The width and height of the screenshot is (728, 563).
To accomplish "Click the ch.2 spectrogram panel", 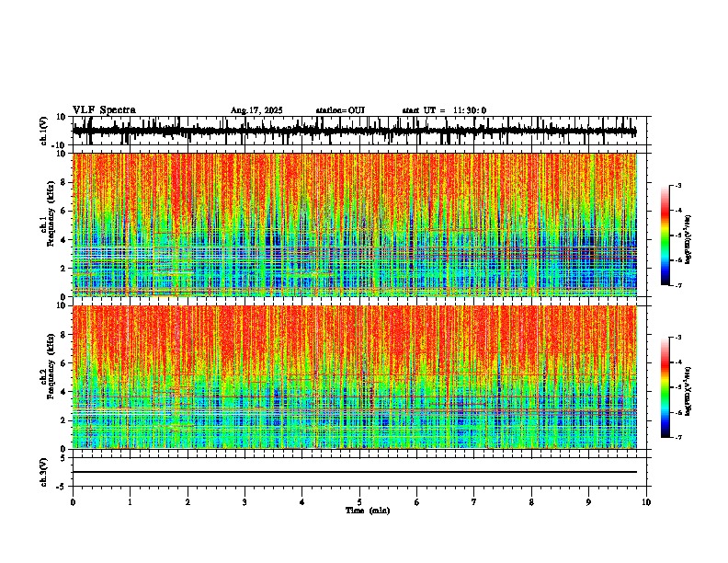I will pos(355,377).
